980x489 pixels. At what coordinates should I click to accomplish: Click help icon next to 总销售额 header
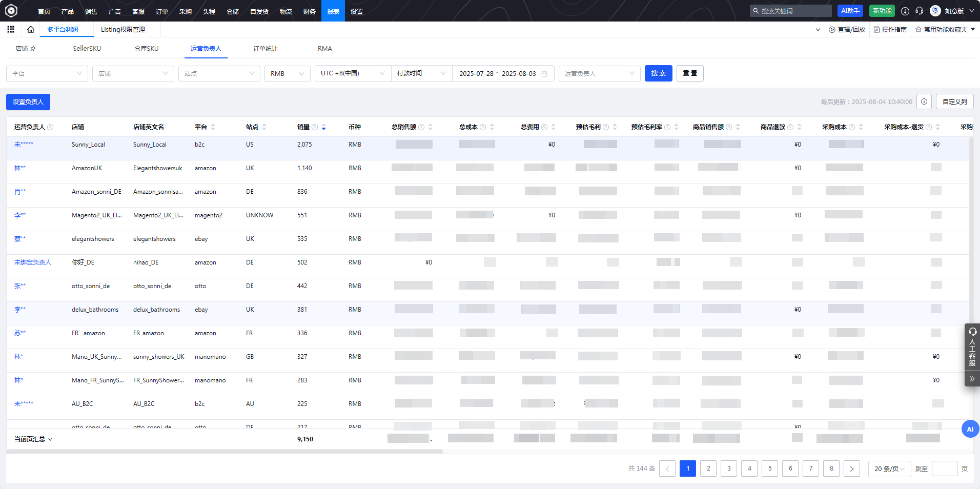421,127
